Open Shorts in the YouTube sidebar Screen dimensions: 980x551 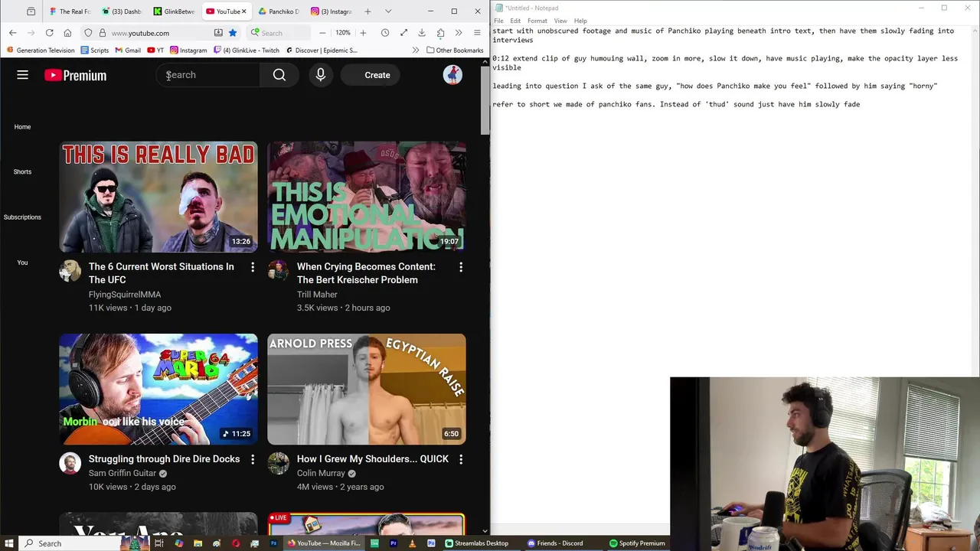point(22,172)
